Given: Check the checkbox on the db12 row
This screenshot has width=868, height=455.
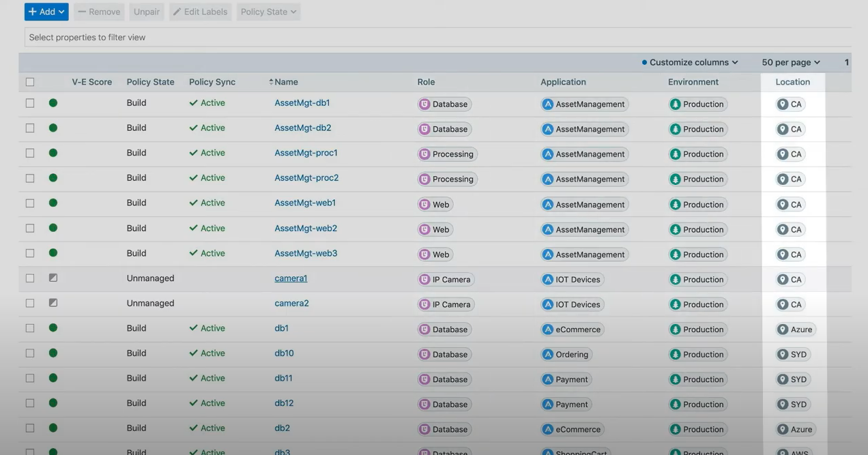Looking at the screenshot, I should pyautogui.click(x=30, y=404).
